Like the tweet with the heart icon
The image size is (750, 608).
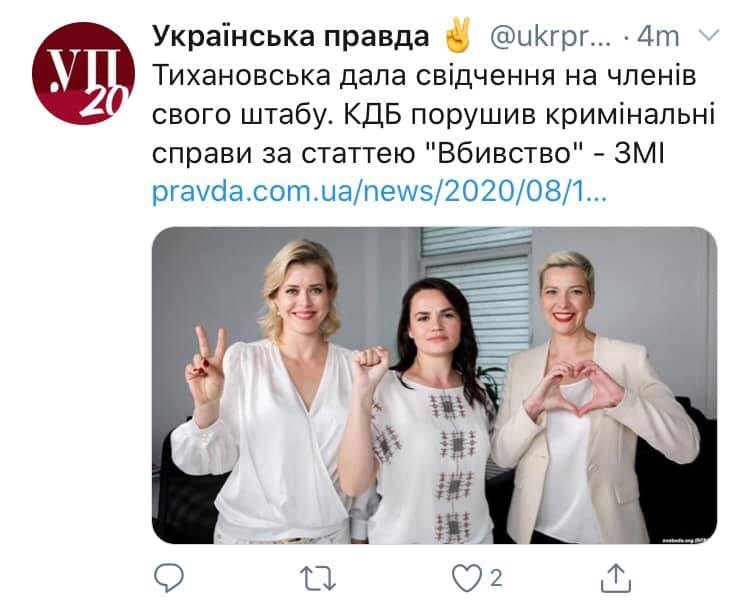pos(467,578)
